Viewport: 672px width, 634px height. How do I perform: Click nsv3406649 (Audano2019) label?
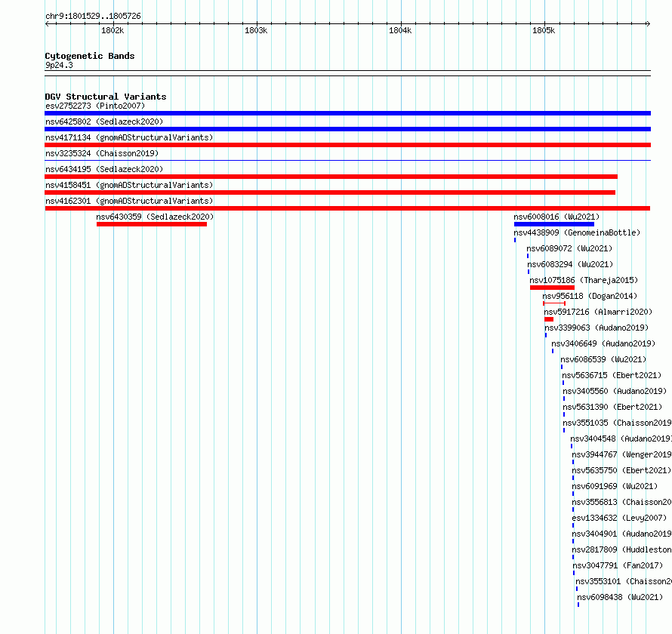[x=603, y=343]
